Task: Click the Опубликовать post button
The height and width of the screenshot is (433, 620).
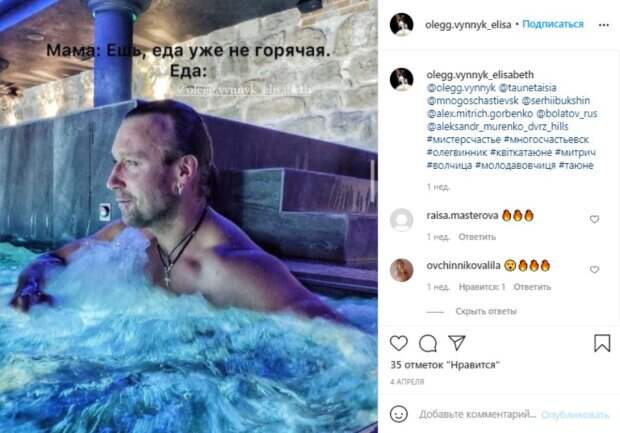Action: click(575, 414)
